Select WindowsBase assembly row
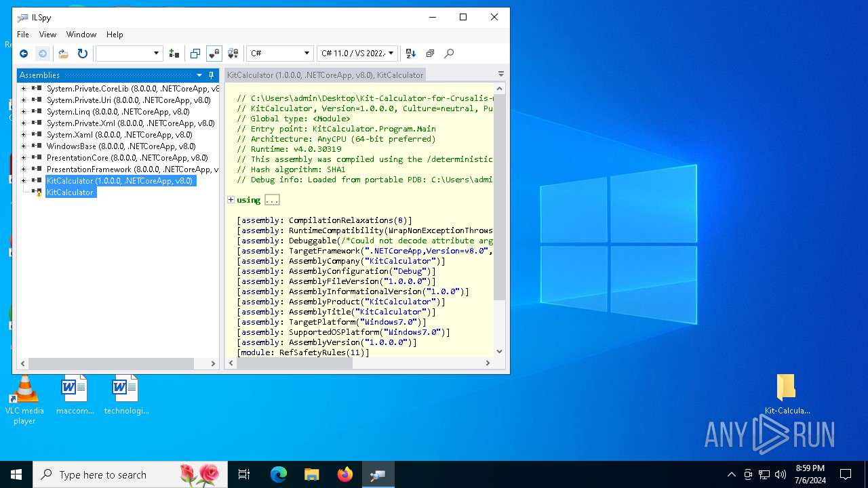The height and width of the screenshot is (488, 868). (121, 146)
